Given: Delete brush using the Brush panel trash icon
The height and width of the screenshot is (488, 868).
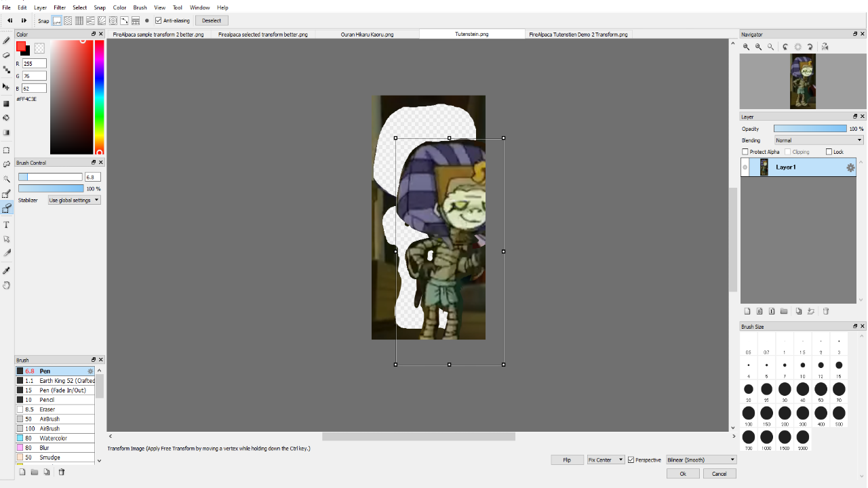Looking at the screenshot, I should point(61,472).
